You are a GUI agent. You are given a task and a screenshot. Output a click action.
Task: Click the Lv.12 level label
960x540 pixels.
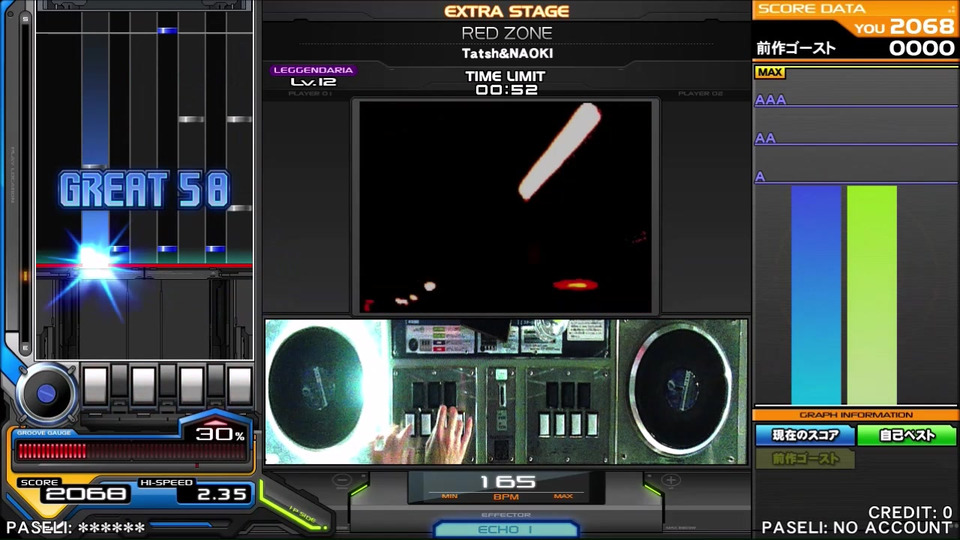coord(313,82)
